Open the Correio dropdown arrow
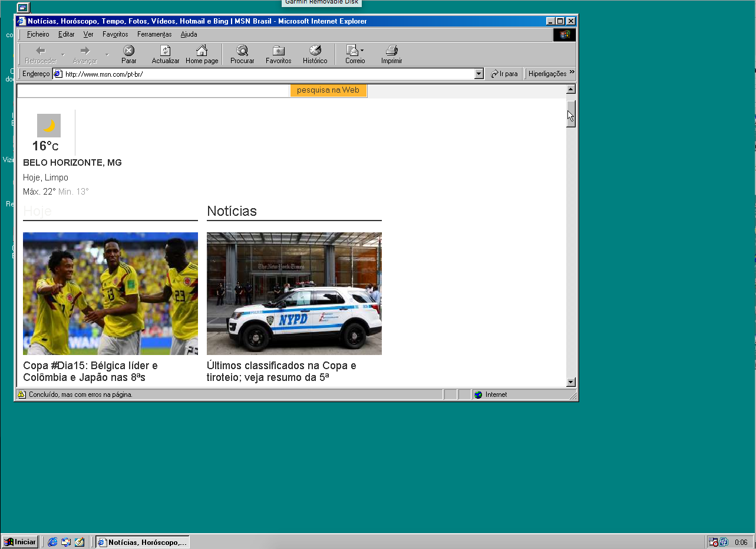 (362, 51)
